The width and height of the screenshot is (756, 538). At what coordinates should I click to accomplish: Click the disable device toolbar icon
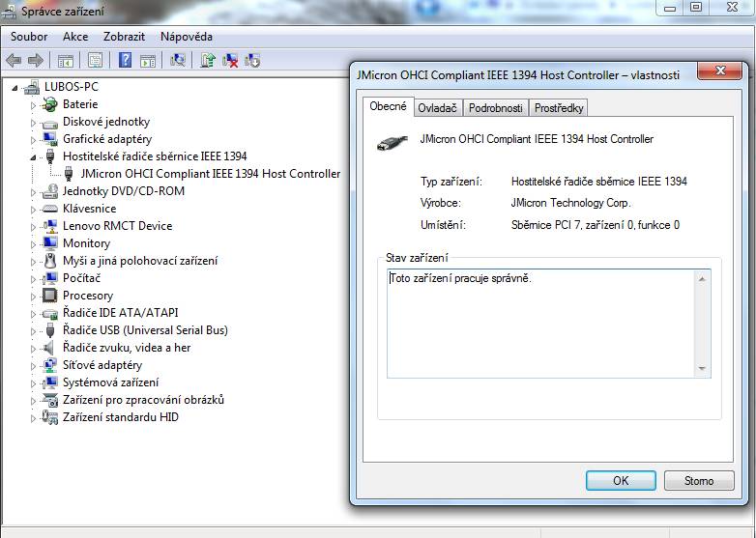[252, 60]
